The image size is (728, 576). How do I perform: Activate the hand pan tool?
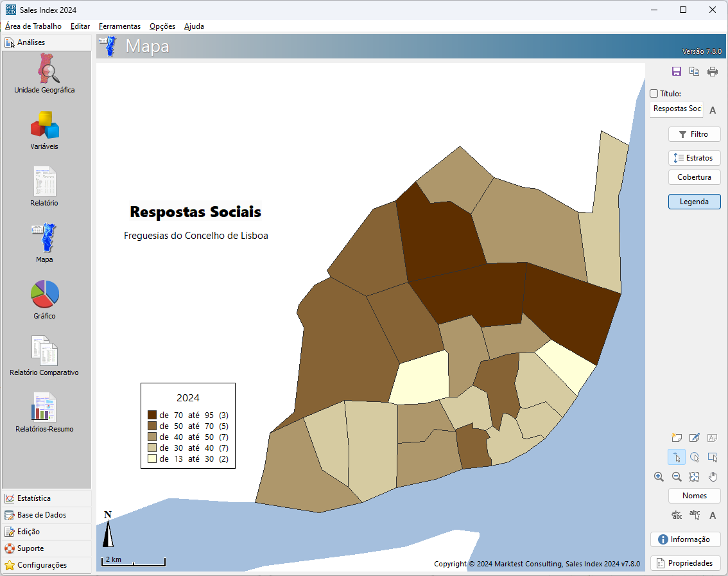coord(713,476)
